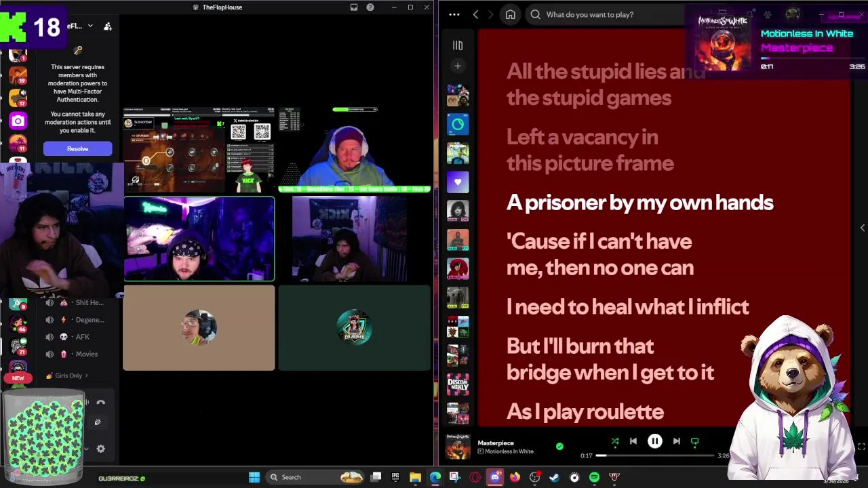Open Firefox from the taskbar
The height and width of the screenshot is (488, 868).
pos(515,477)
